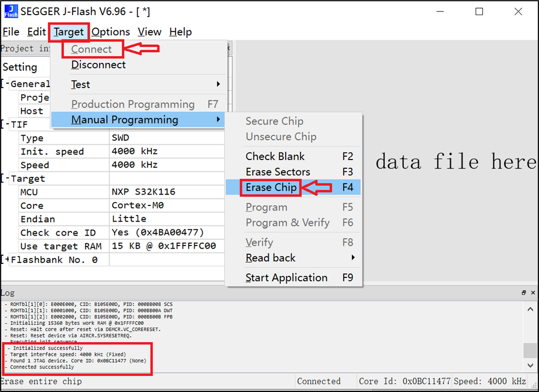Select Secure Chip entry
The height and width of the screenshot is (392, 539).
(x=293, y=121)
